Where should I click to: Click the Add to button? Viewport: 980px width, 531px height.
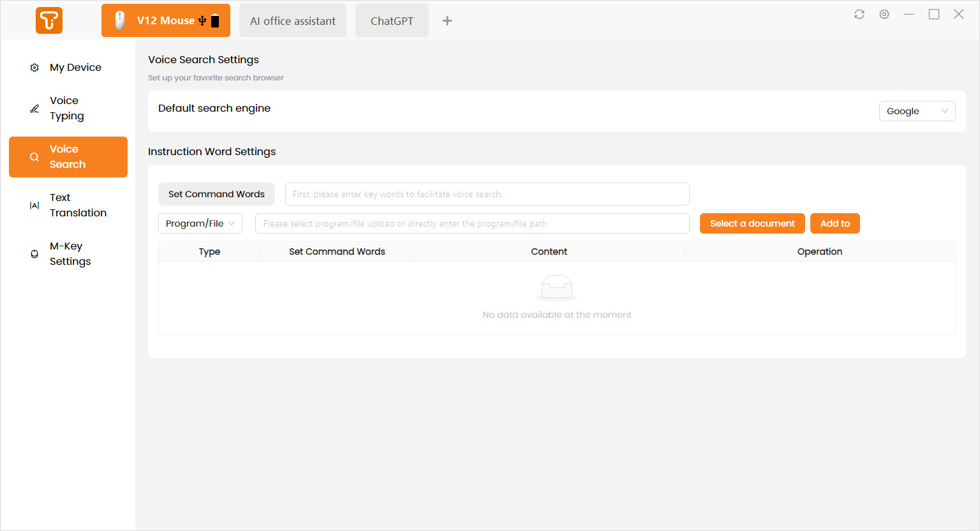pos(835,223)
